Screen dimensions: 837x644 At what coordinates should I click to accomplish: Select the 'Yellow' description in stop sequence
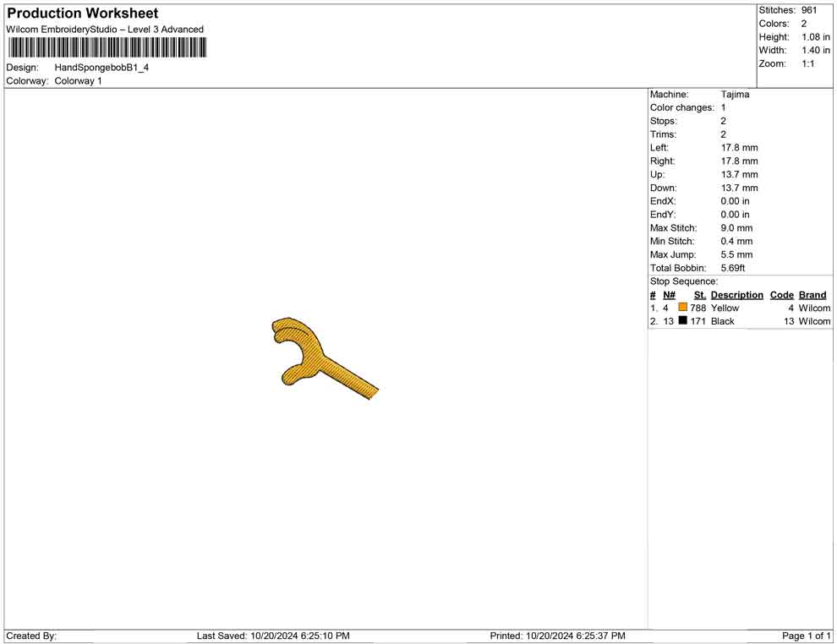[x=725, y=308]
